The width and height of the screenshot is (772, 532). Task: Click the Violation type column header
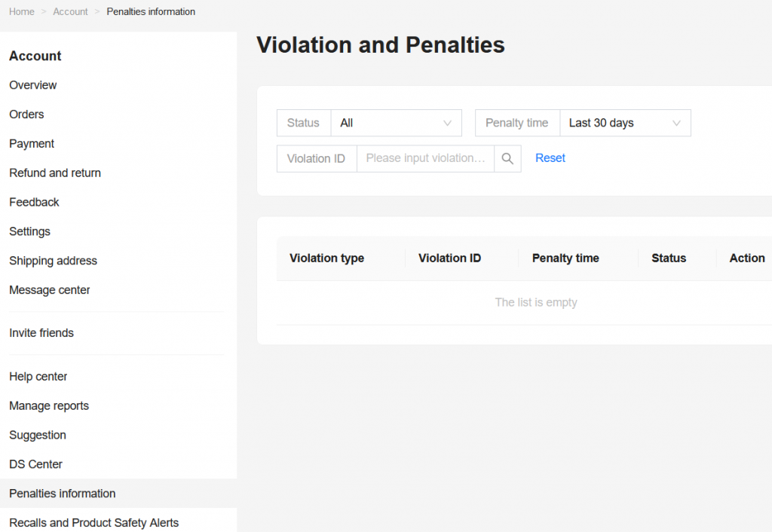[x=327, y=258]
